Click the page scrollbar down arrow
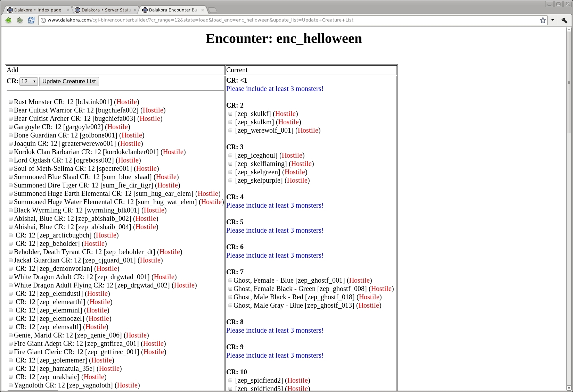This screenshot has width=573, height=392. point(569,388)
